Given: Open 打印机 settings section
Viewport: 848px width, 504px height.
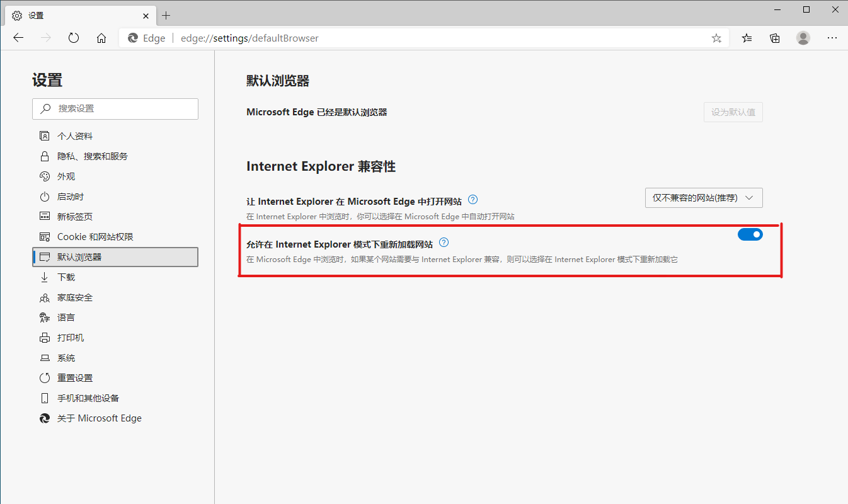Looking at the screenshot, I should [x=115, y=338].
